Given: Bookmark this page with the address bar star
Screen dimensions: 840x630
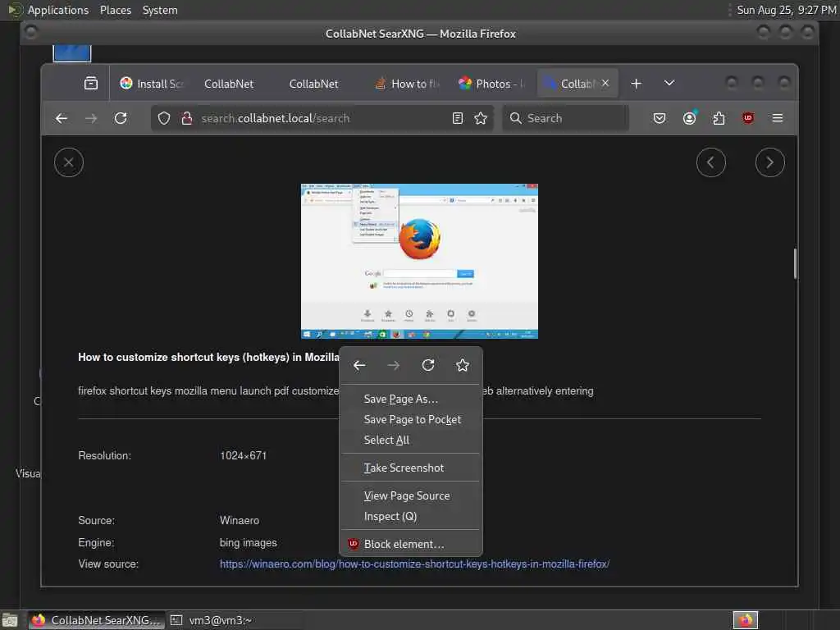Looking at the screenshot, I should (x=481, y=118).
